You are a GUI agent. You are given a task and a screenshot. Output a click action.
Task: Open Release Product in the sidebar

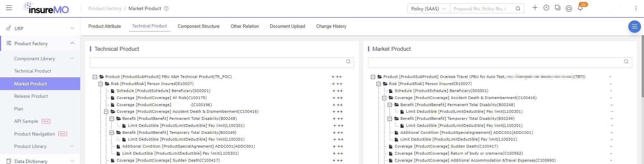coord(31,96)
